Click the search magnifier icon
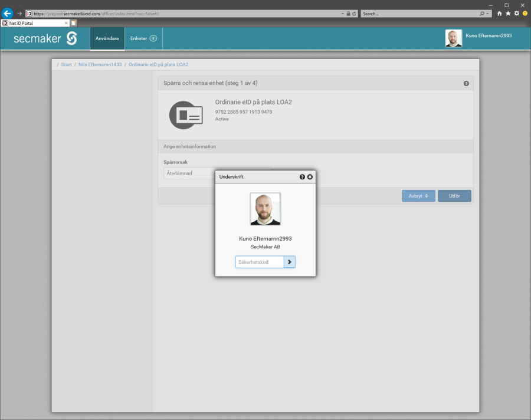The image size is (531, 420). click(x=482, y=14)
